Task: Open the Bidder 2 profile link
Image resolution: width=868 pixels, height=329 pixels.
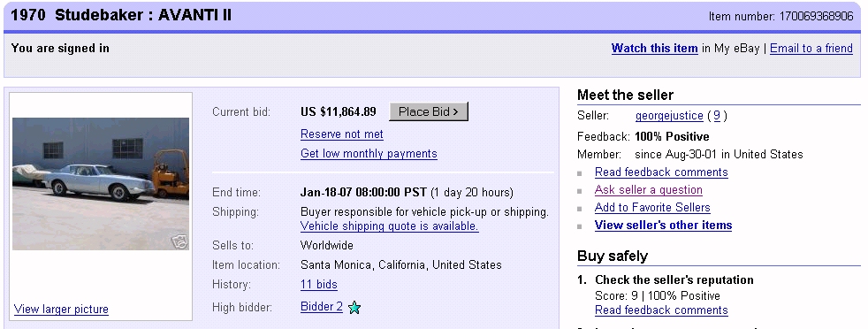Action: click(x=322, y=306)
